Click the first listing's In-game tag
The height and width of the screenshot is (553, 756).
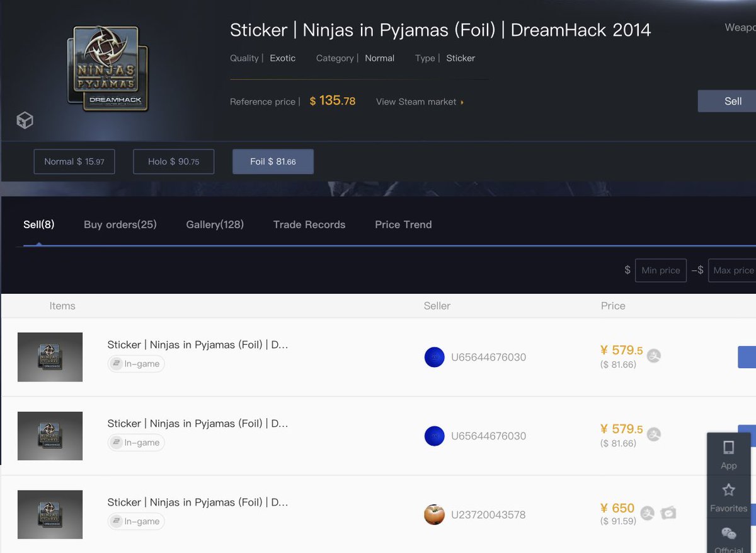[x=135, y=364]
